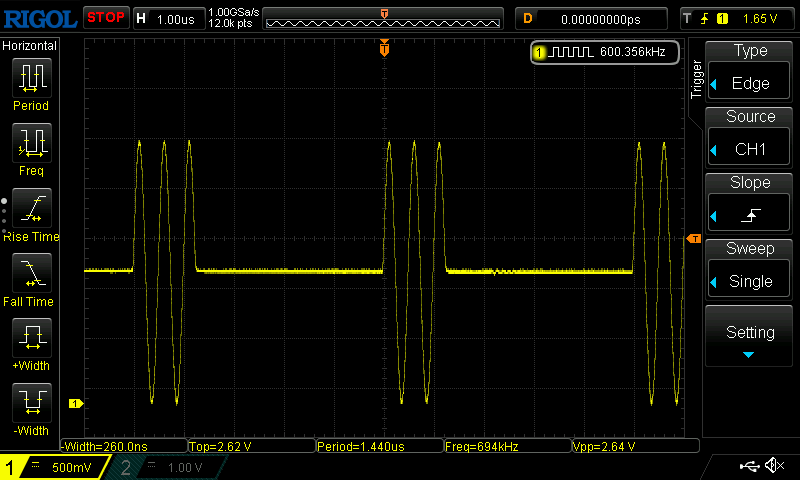Viewport: 800px width, 480px height.
Task: Select the -Width measurement icon
Action: click(32, 402)
